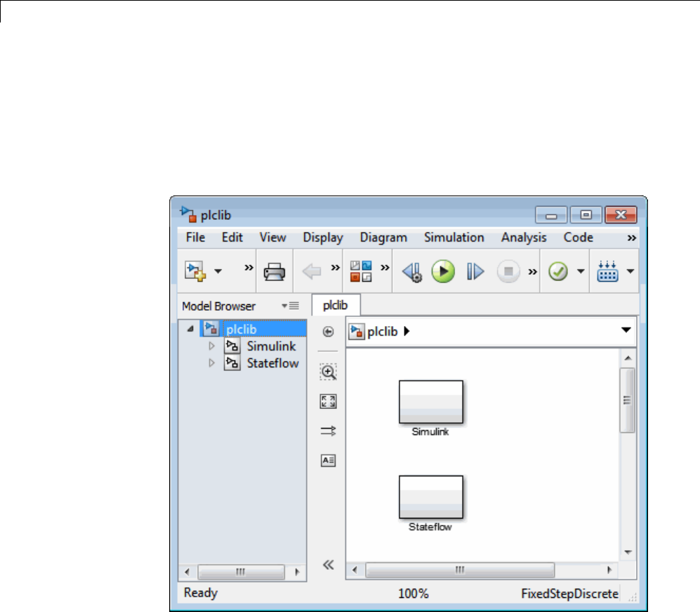Click Model Browser scrollbar left arrow
700x612 pixels.
tap(187, 572)
